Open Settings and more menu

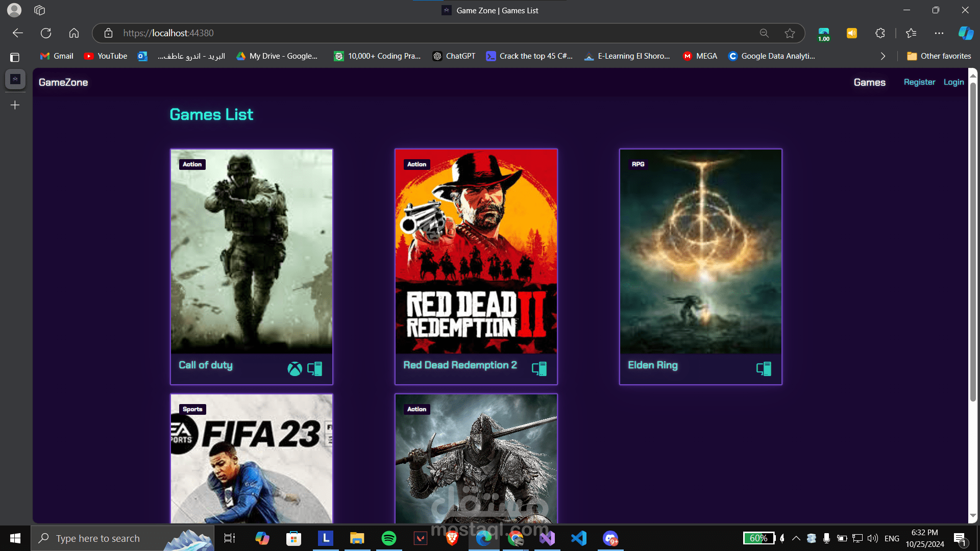pyautogui.click(x=939, y=33)
